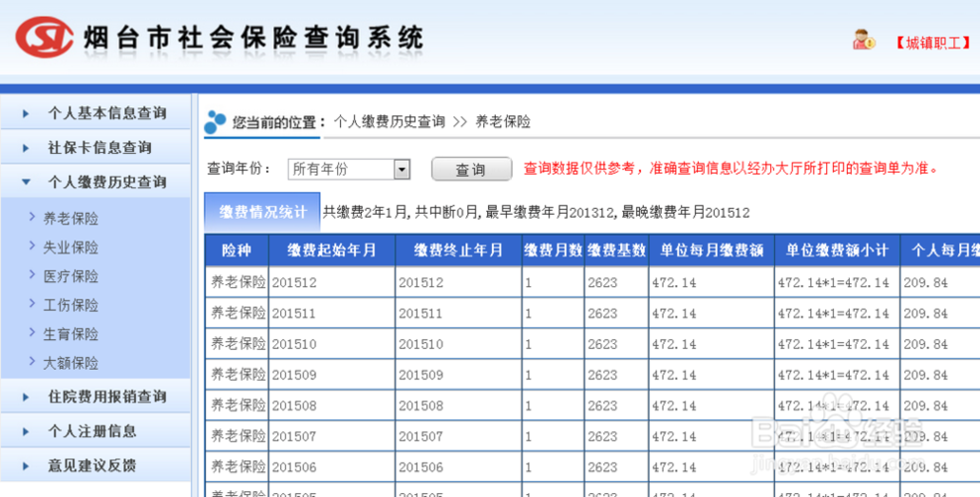
Task: Click 养老保险 cell in 201509 row
Action: click(237, 375)
